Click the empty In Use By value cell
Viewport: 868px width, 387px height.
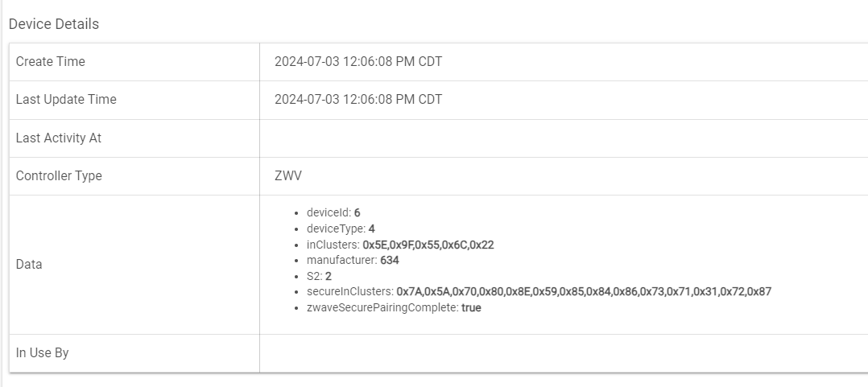tap(564, 353)
